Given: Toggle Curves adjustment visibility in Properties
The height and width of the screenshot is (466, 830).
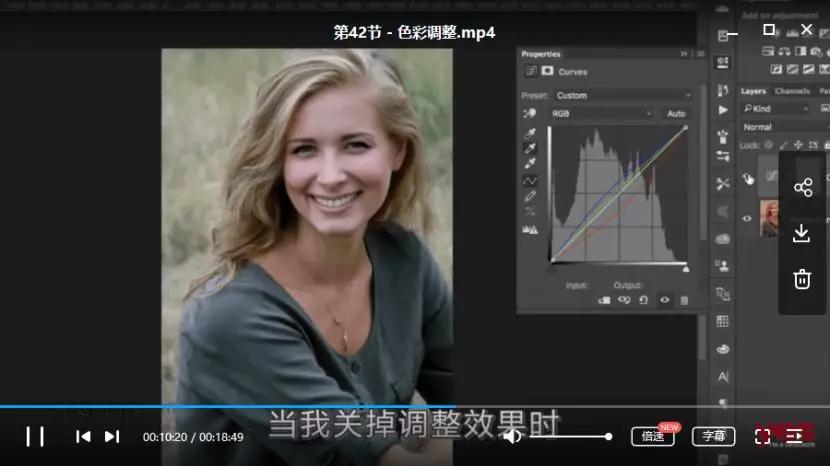Looking at the screenshot, I should click(x=665, y=300).
